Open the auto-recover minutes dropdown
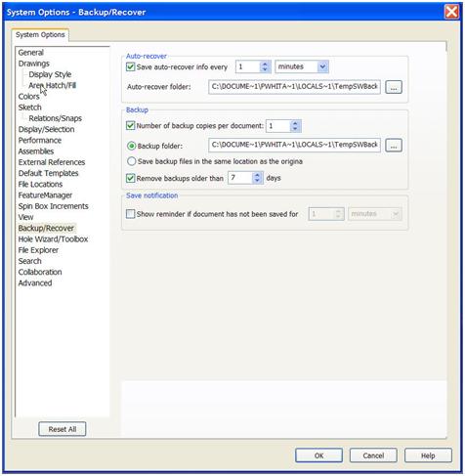This screenshot has height=476, width=465. [x=322, y=66]
